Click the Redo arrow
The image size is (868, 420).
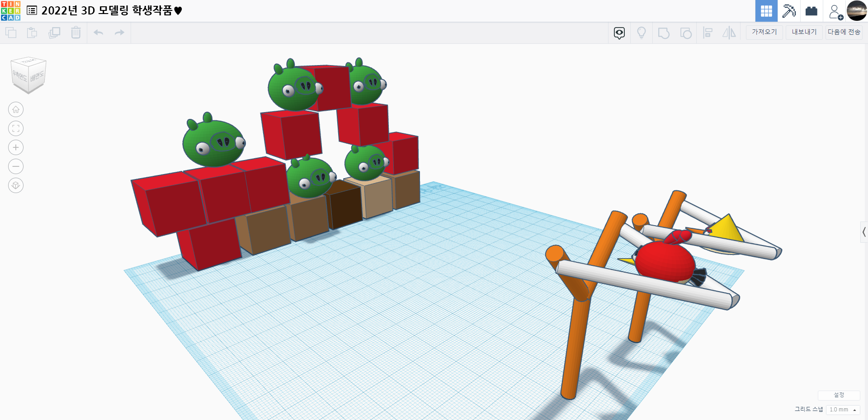(x=119, y=33)
